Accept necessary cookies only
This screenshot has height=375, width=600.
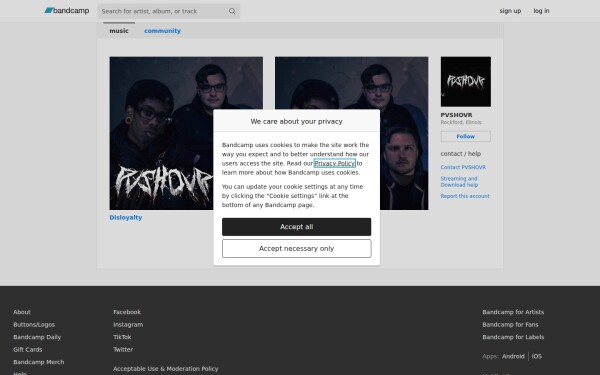click(x=297, y=249)
